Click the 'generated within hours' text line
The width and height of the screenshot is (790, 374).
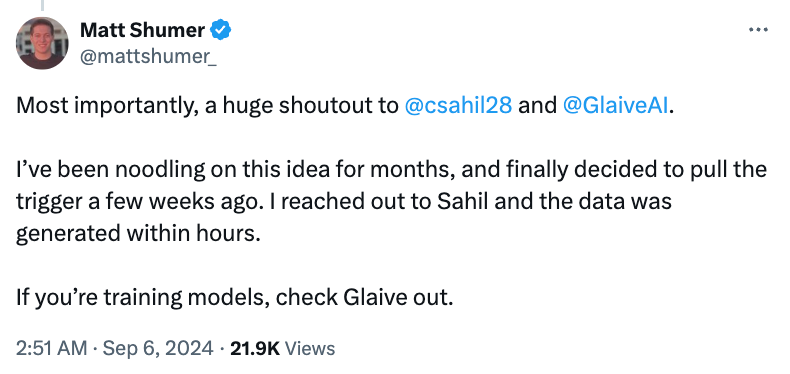[139, 233]
